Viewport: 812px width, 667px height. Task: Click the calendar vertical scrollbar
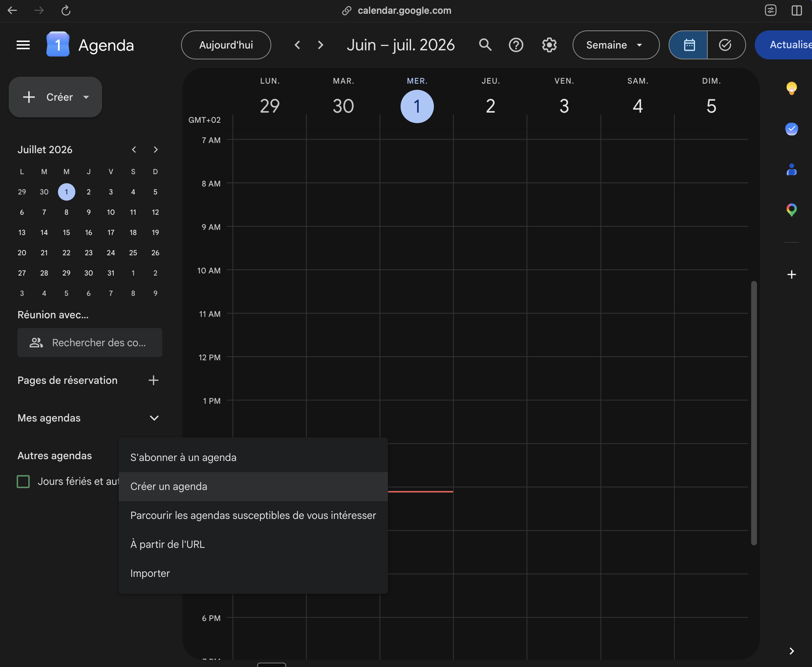(754, 413)
